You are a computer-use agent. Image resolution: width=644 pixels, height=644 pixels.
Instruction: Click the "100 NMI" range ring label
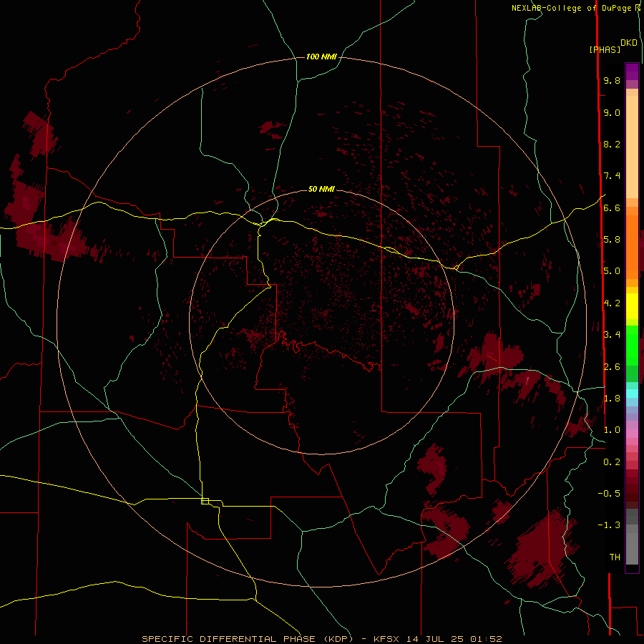(321, 57)
